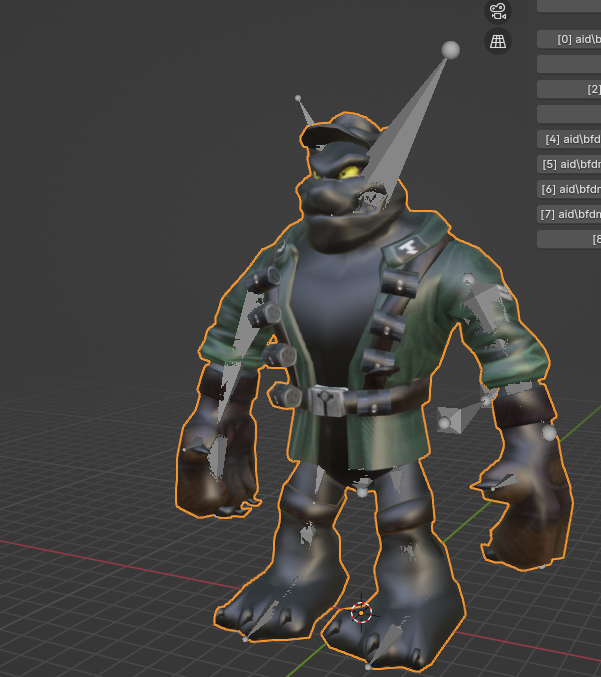
Task: Click the button labeled [2]
Action: 569,89
